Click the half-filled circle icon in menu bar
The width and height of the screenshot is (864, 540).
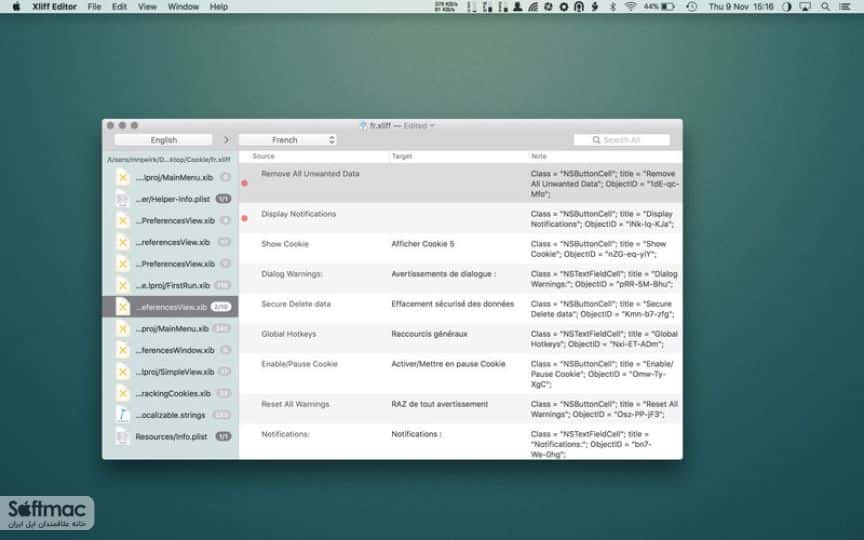786,7
